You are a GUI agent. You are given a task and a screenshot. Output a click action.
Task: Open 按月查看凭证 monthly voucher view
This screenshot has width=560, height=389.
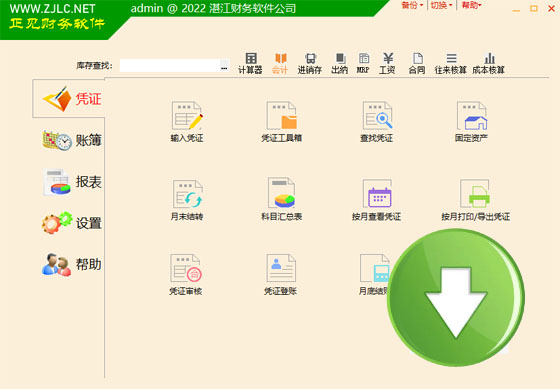click(377, 200)
